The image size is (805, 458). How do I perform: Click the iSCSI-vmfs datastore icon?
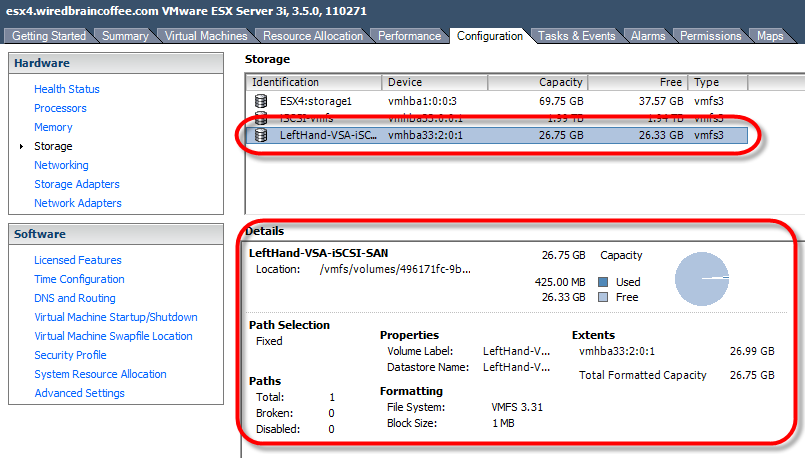pyautogui.click(x=261, y=118)
